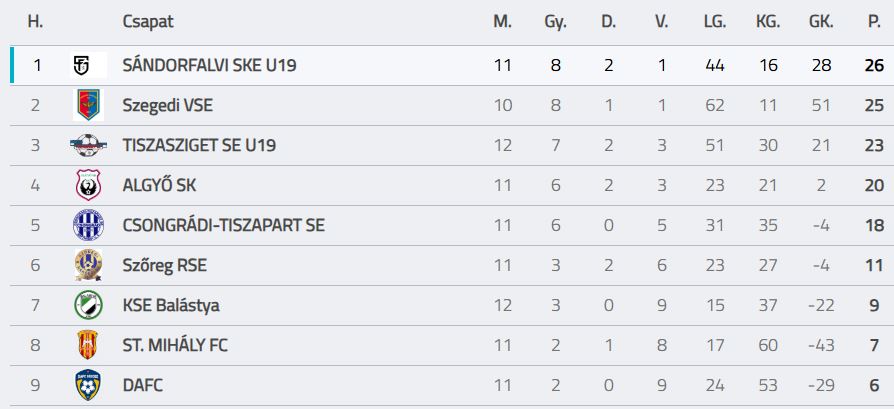Screen dimensions: 894x409
Task: Select the Tiszasziget SE U19 football logo
Action: [x=88, y=145]
